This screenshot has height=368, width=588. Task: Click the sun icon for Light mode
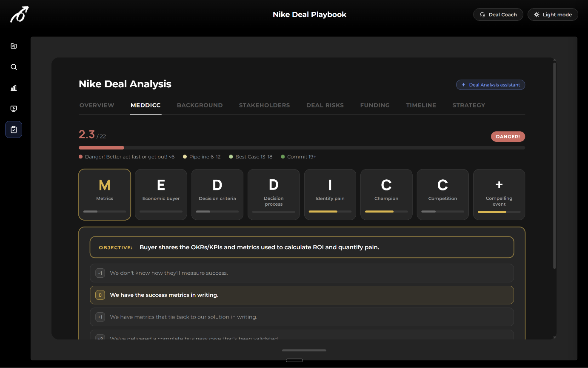(537, 14)
